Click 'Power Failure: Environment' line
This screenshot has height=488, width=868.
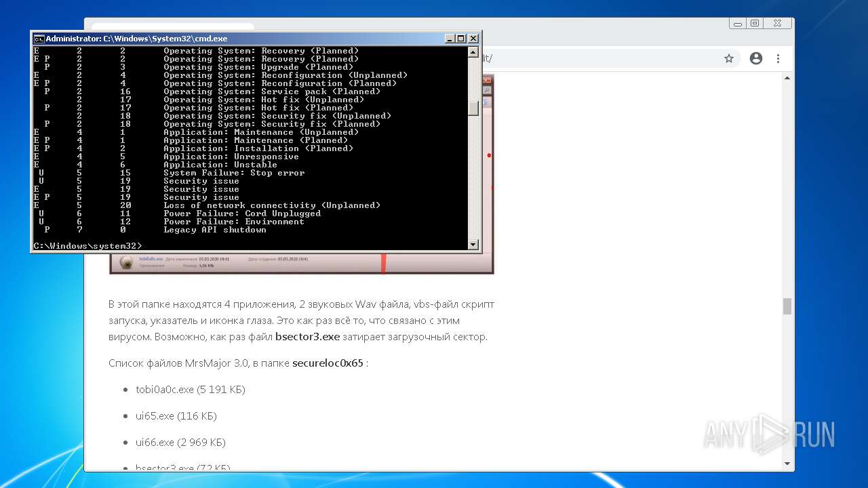(234, 222)
